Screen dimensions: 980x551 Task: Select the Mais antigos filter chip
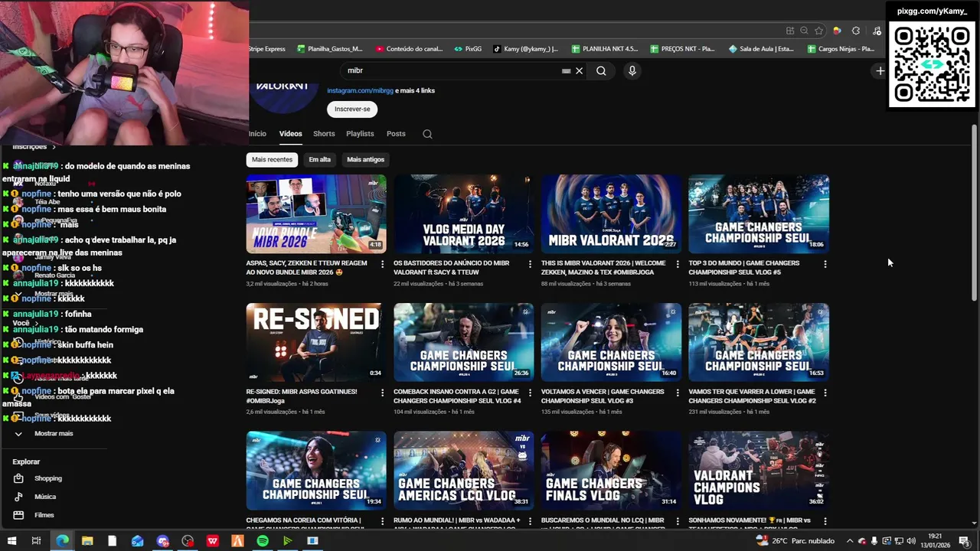tap(365, 159)
